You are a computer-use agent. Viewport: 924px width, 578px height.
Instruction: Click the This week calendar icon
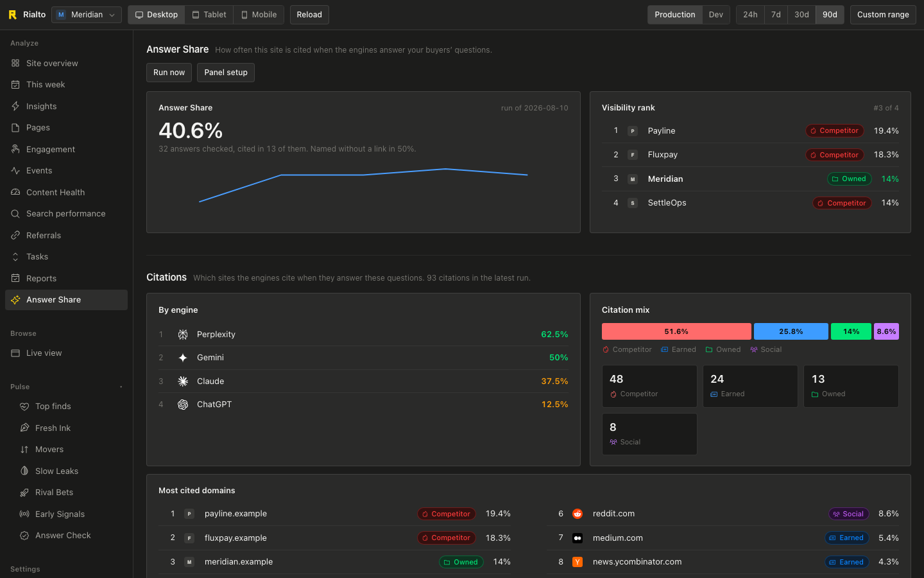click(x=15, y=85)
